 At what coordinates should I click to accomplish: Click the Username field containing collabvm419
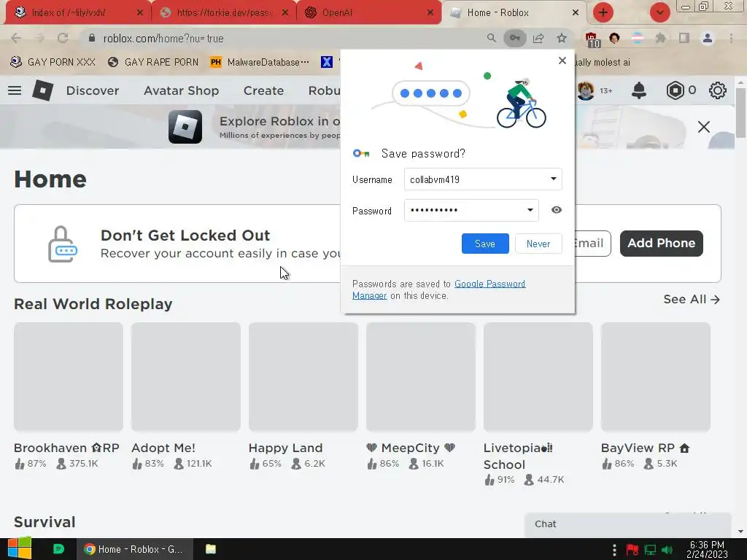point(483,179)
